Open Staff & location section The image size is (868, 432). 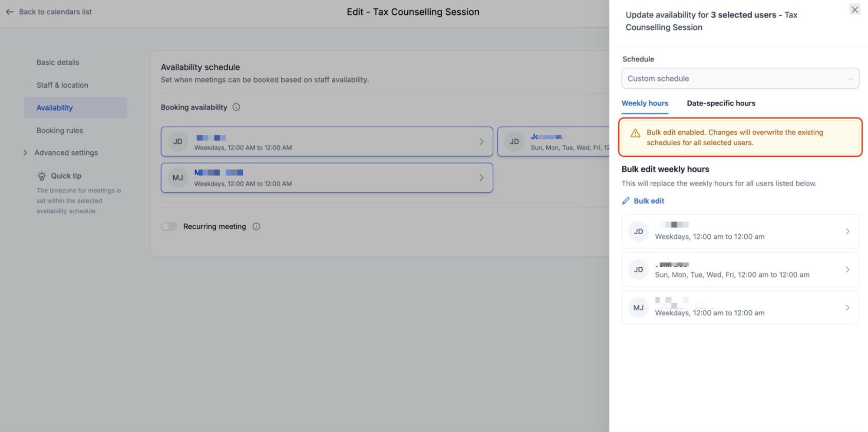pos(62,85)
